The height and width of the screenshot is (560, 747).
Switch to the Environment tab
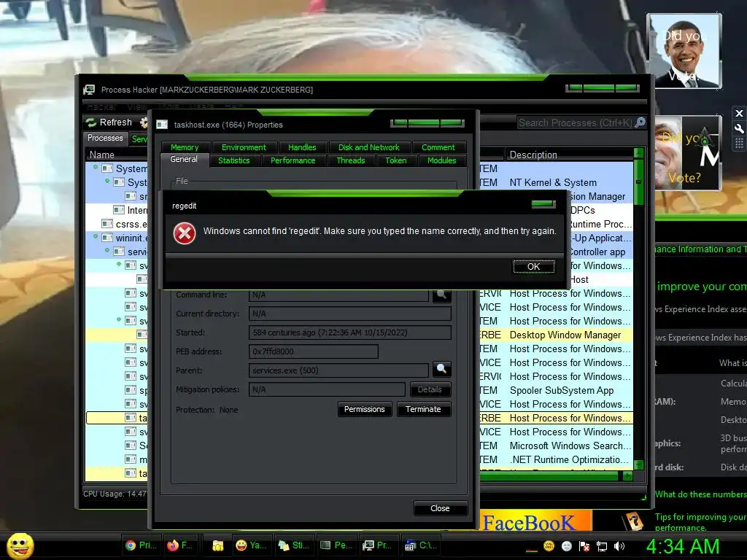pyautogui.click(x=244, y=147)
